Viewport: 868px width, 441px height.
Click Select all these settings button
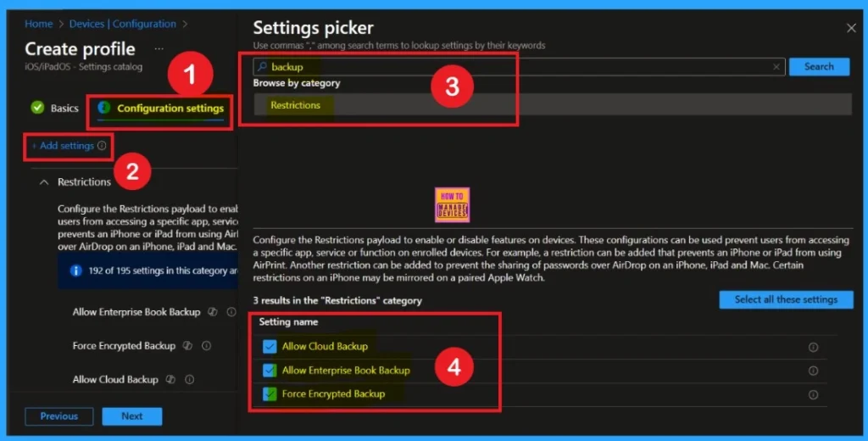(x=786, y=299)
